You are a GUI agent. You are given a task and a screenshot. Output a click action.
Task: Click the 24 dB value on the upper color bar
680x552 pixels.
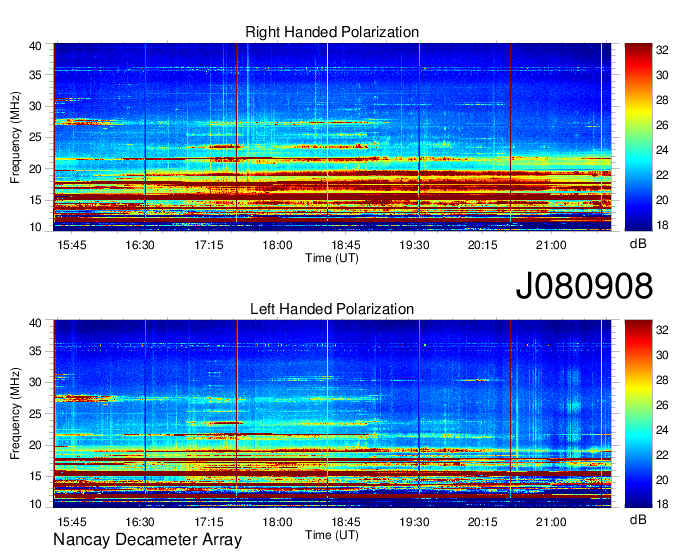[662, 150]
